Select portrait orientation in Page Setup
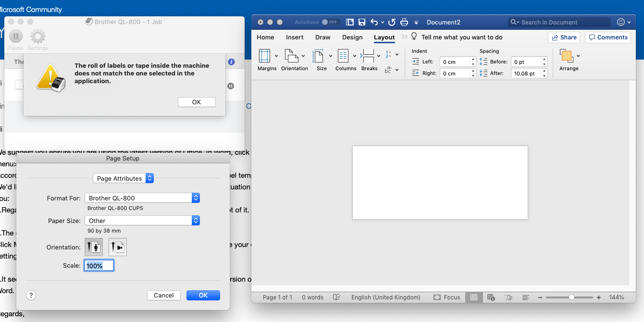This screenshot has height=322, width=644. pos(94,247)
